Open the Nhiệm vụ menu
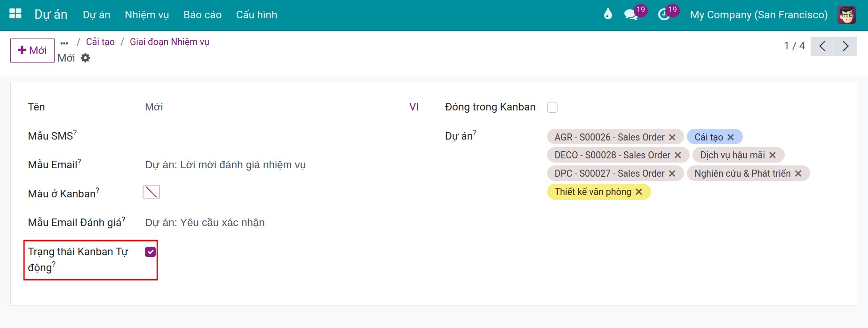The height and width of the screenshot is (328, 868). [147, 15]
